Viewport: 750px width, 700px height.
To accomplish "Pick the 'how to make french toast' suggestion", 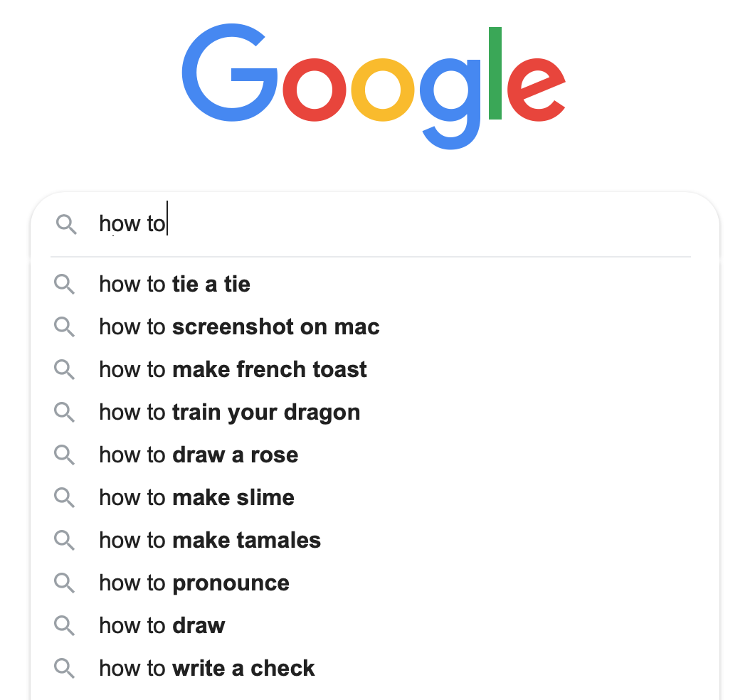I will pyautogui.click(x=233, y=370).
